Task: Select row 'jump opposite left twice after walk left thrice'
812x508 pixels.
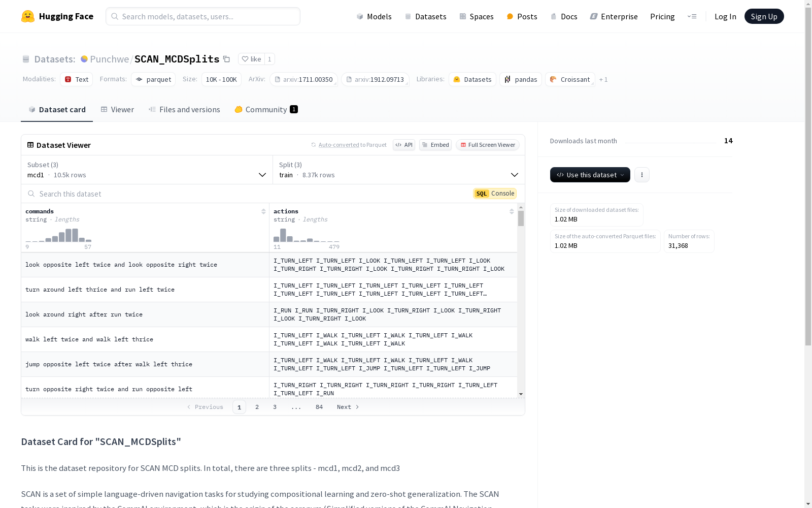Action: click(x=269, y=364)
